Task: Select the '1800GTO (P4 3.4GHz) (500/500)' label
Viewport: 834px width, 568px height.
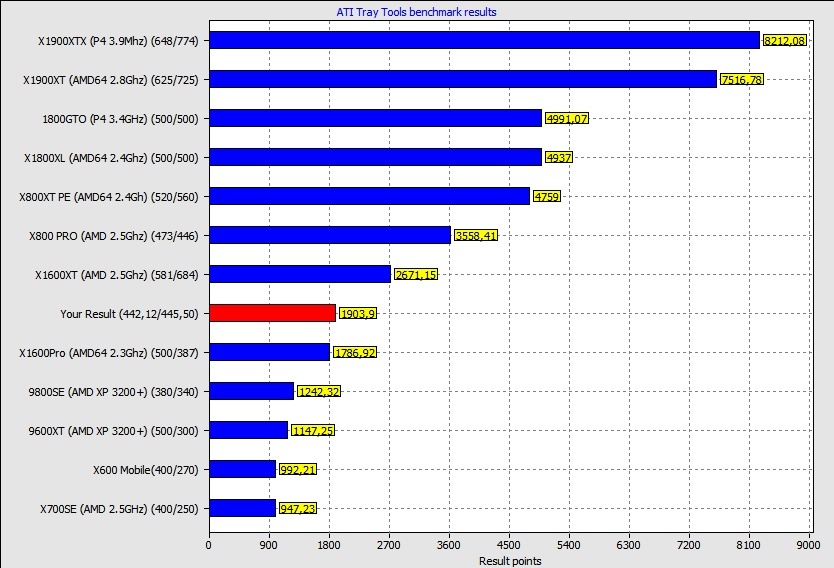Action: [x=120, y=119]
